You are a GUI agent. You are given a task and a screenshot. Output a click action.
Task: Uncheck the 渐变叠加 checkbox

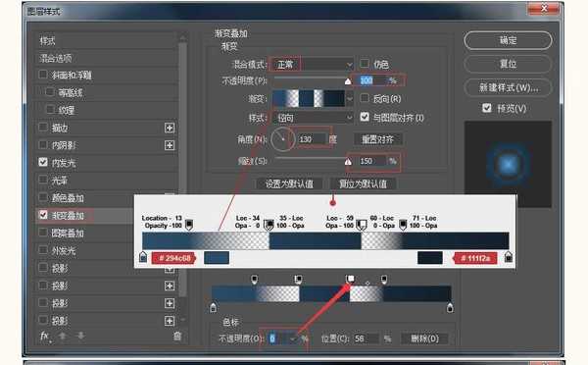coord(43,215)
